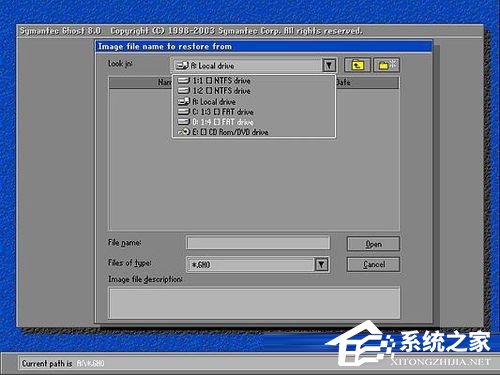The image size is (500, 375).
Task: Click the 'Current path is' status text
Action: point(47,363)
